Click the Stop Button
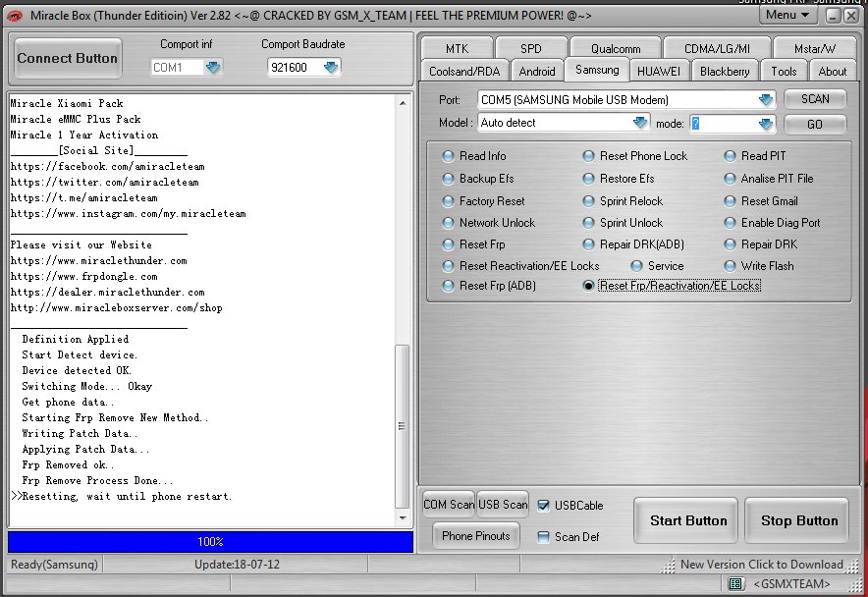 797,520
